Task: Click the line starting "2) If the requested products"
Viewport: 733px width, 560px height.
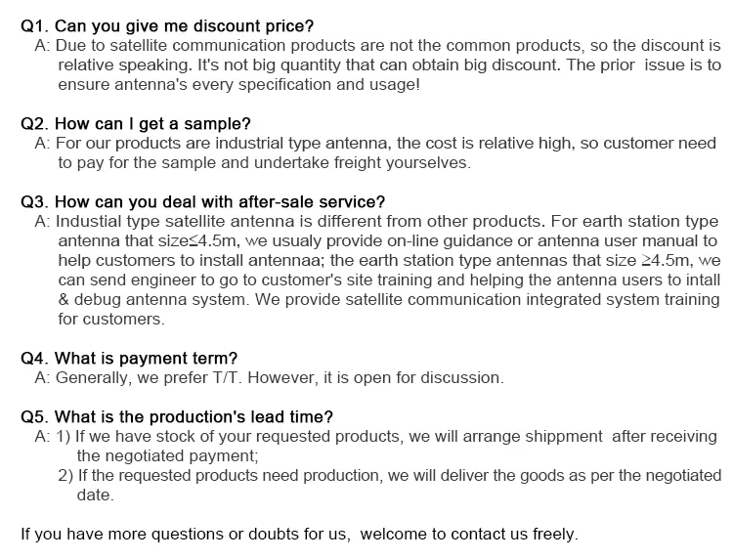Action: point(389,475)
